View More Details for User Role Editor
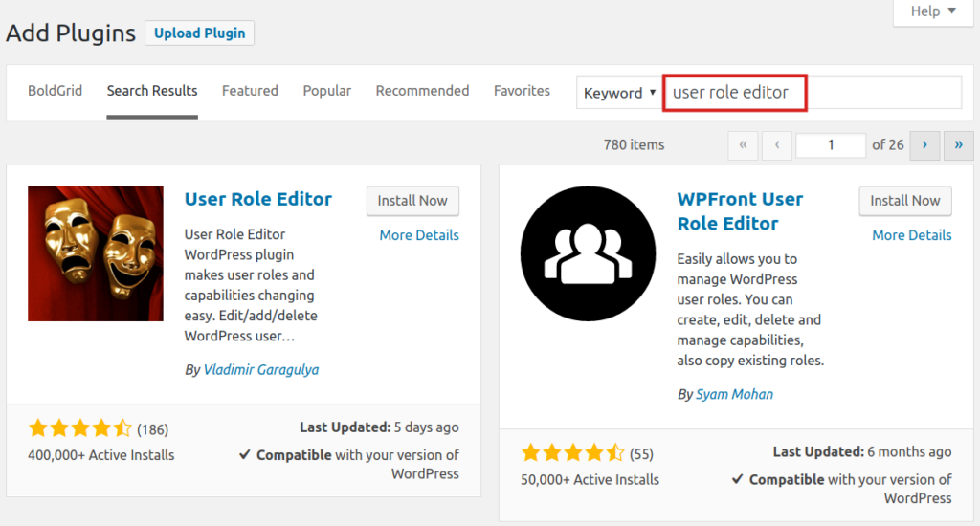Screen dimensions: 980x526 (419, 235)
